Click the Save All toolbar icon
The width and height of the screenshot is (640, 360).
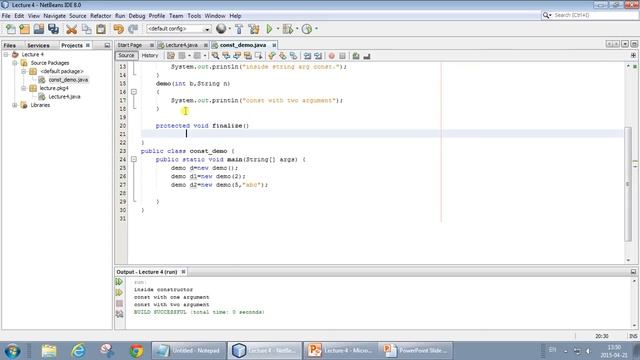pyautogui.click(x=53, y=29)
